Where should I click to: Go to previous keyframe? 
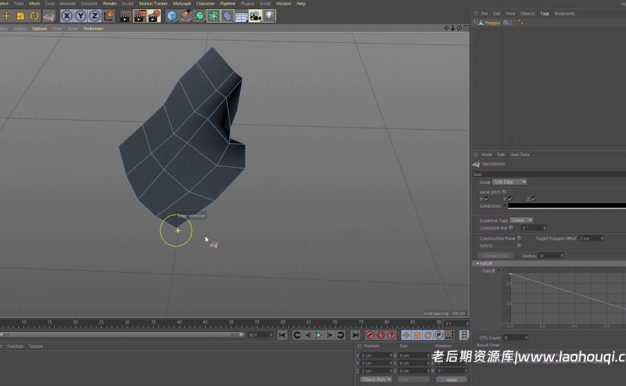(x=297, y=335)
